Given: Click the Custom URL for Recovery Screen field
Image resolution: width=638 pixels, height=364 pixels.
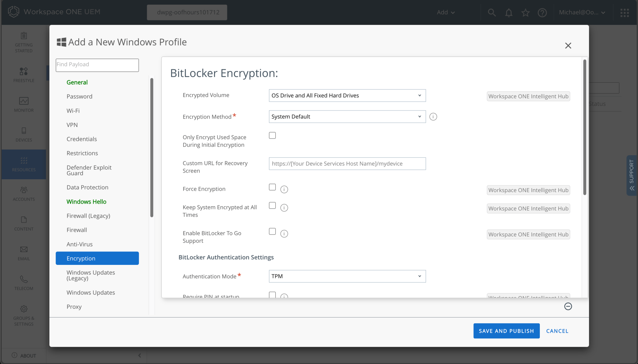Looking at the screenshot, I should pyautogui.click(x=347, y=164).
